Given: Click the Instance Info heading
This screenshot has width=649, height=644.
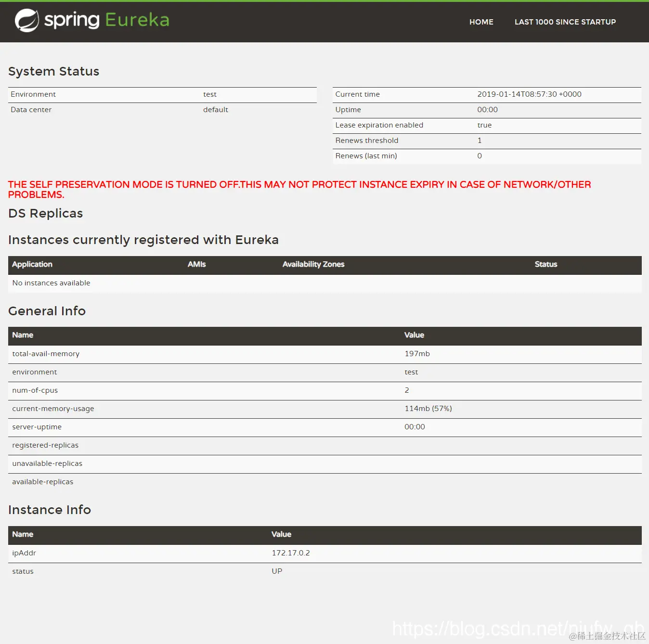Looking at the screenshot, I should [50, 510].
